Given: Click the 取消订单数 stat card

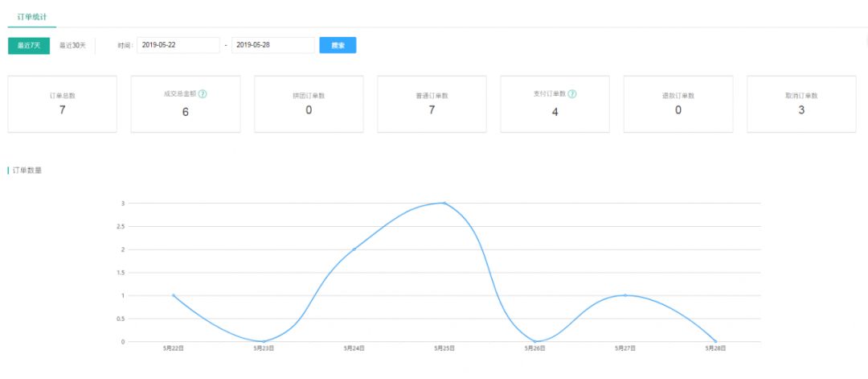Looking at the screenshot, I should click(801, 104).
